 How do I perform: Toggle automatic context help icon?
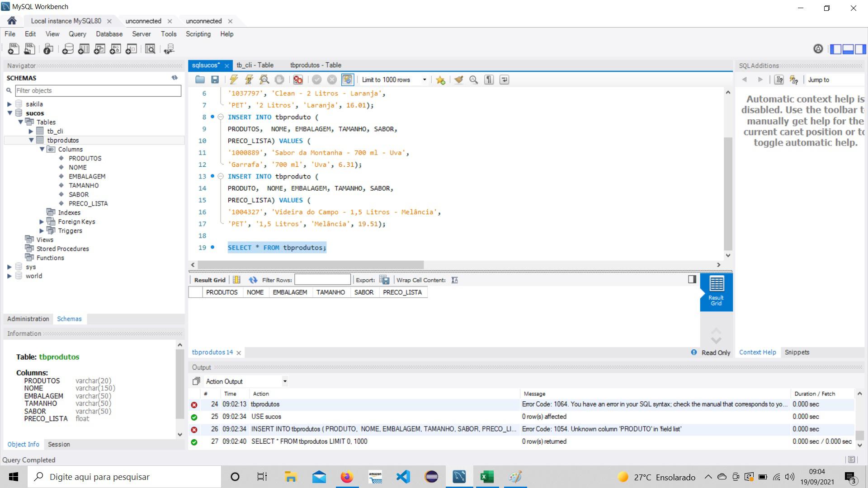pos(794,80)
